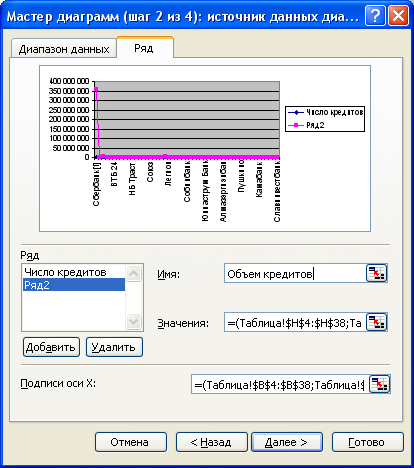
Task: Finish with the Готово button
Action: click(x=367, y=442)
